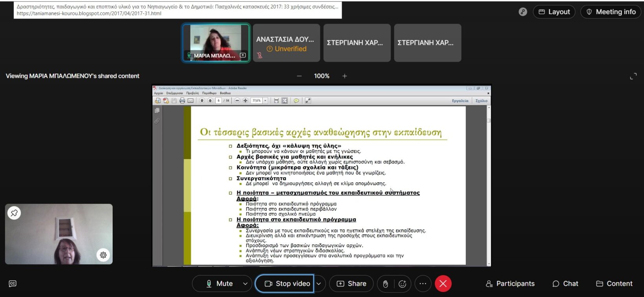This screenshot has height=297, width=644.
Task: Unpin the self-view video using pin icon
Action: 14,213
